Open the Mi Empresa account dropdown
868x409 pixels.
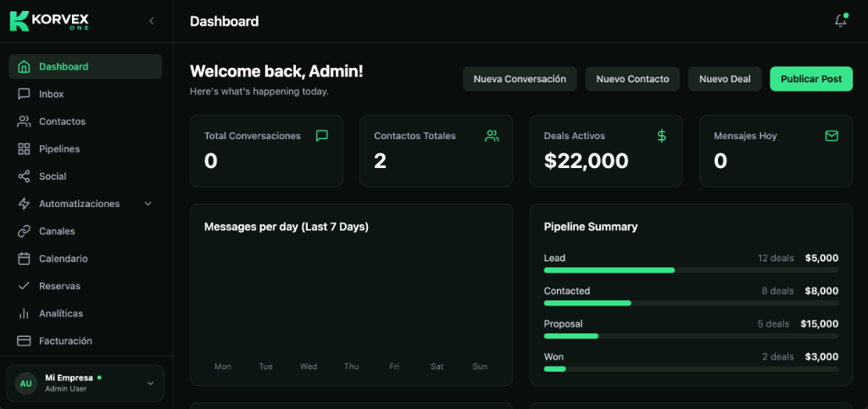pyautogui.click(x=86, y=383)
